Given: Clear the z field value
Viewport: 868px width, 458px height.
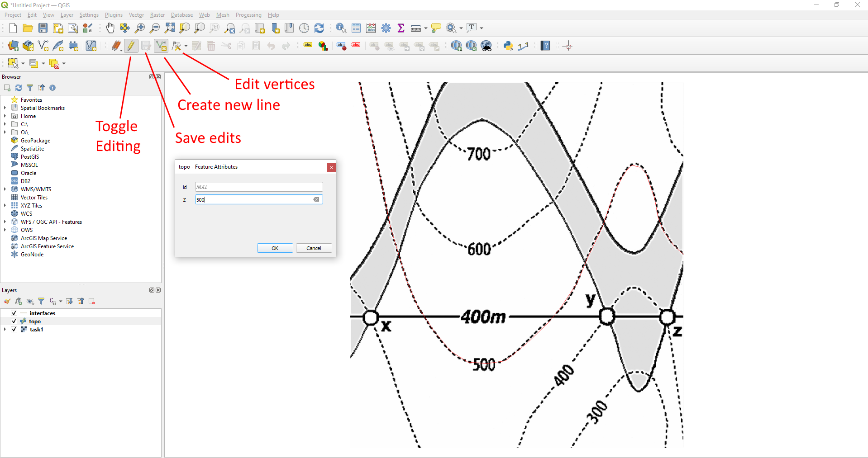Looking at the screenshot, I should coord(316,199).
